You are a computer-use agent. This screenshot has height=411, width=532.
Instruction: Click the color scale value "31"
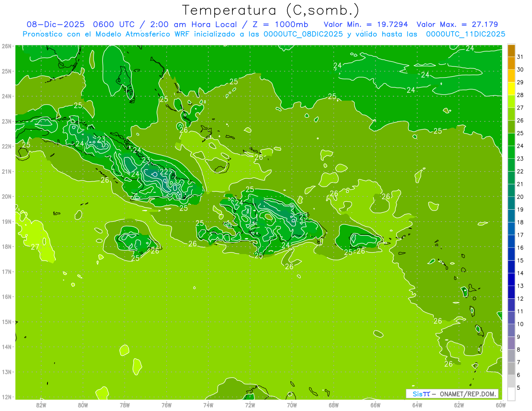tap(520, 57)
